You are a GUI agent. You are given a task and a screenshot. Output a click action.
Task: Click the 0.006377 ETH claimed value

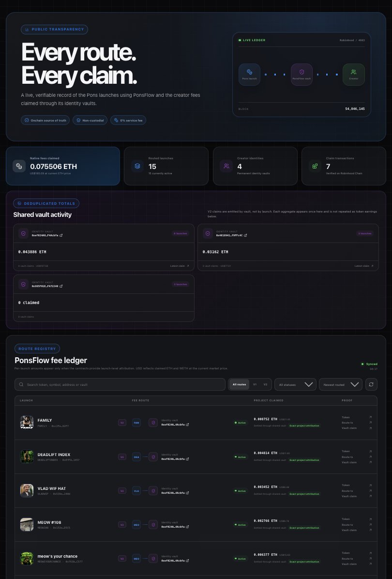click(x=265, y=555)
